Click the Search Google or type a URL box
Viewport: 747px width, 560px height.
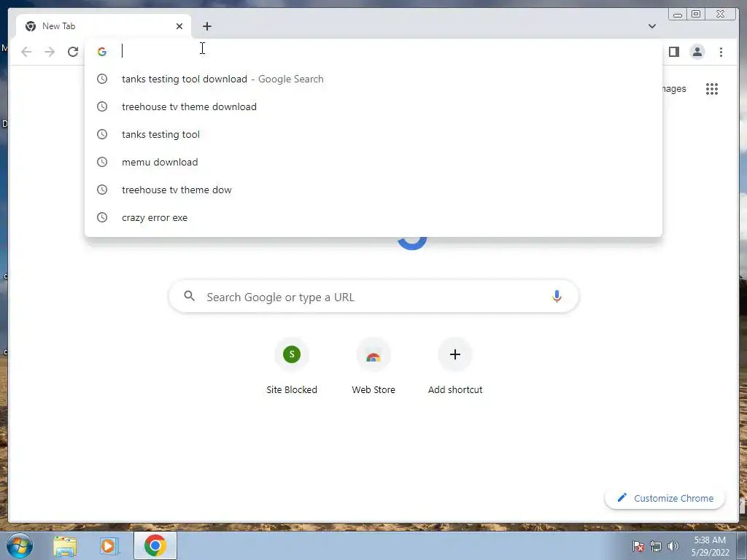[x=373, y=296]
